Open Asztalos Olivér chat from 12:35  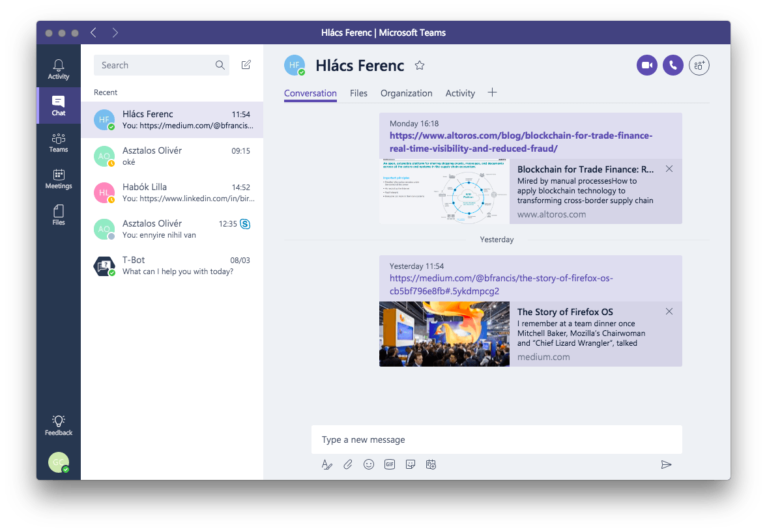[x=172, y=229]
